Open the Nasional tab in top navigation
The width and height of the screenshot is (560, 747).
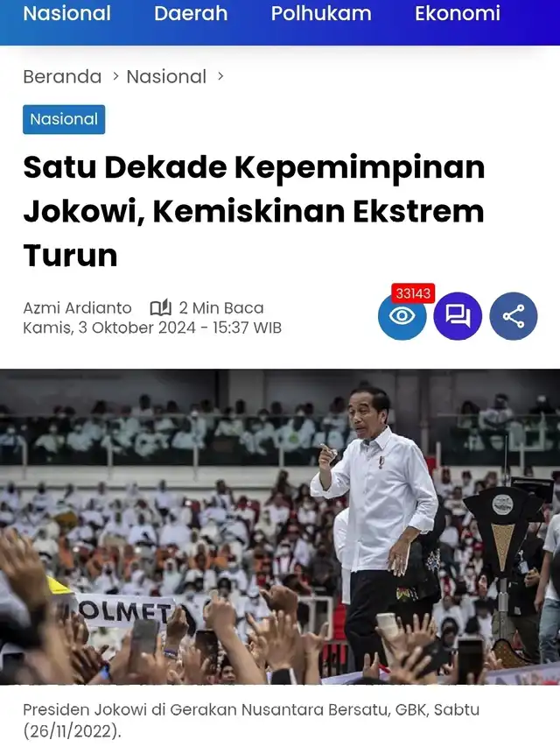[67, 13]
